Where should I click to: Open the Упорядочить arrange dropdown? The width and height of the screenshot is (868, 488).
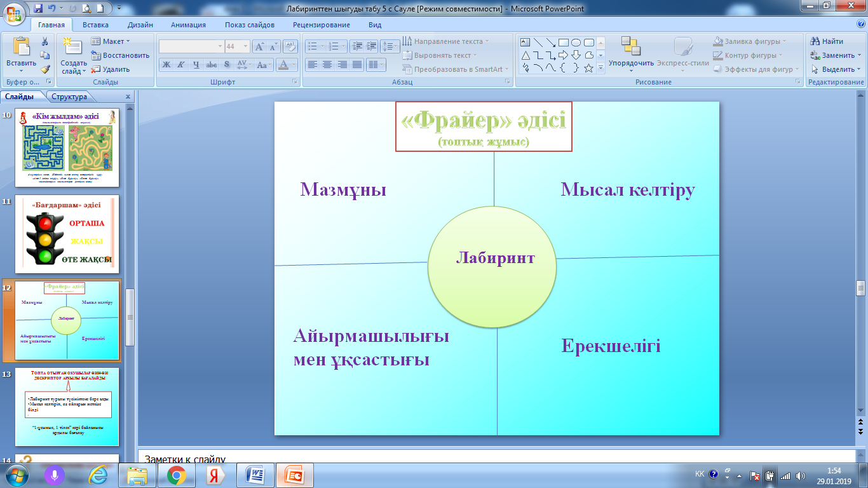pos(631,54)
